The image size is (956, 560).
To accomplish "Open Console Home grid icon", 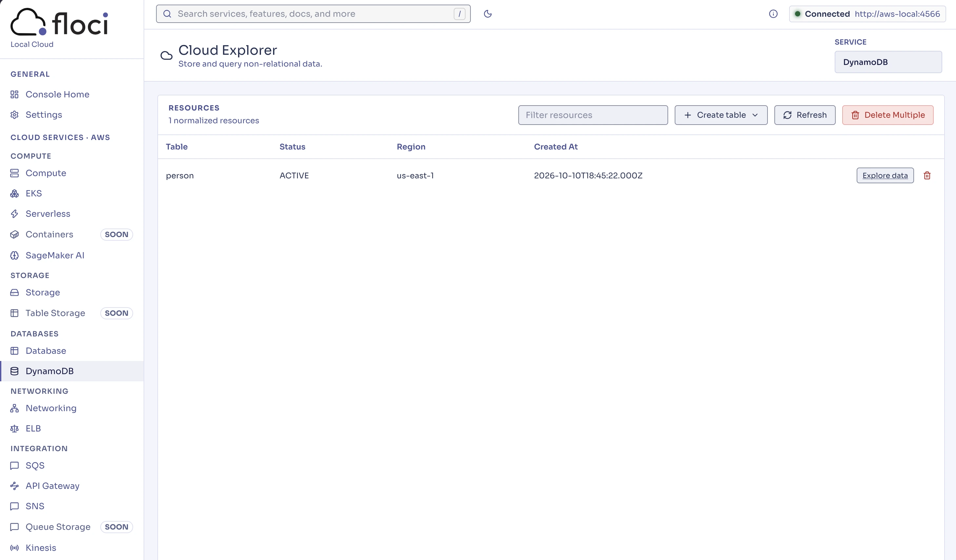I will pyautogui.click(x=14, y=94).
